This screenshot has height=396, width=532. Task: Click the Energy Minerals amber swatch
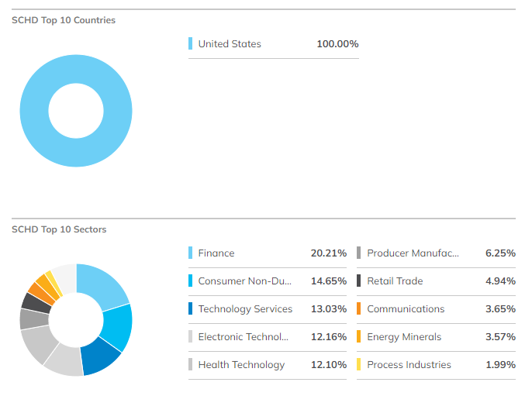tap(358, 336)
